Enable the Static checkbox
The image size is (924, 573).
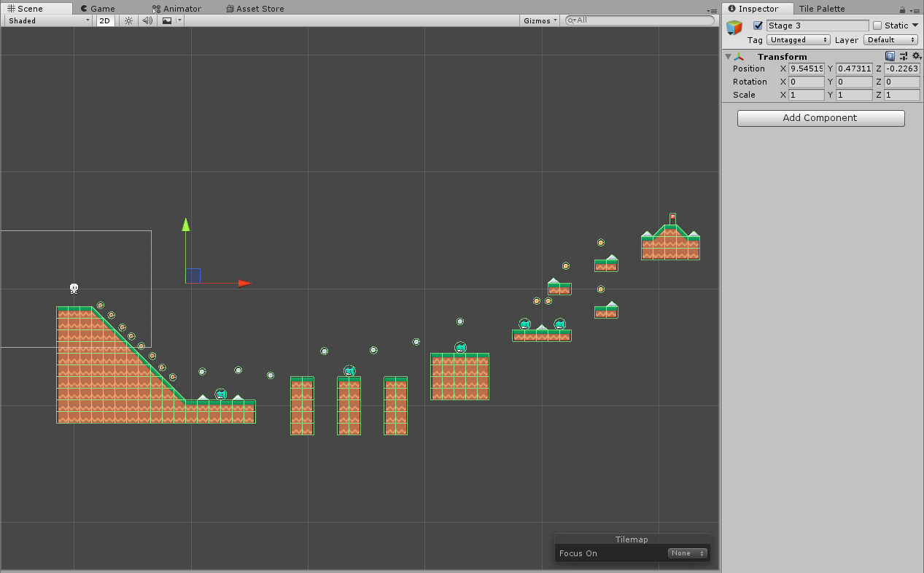point(877,26)
